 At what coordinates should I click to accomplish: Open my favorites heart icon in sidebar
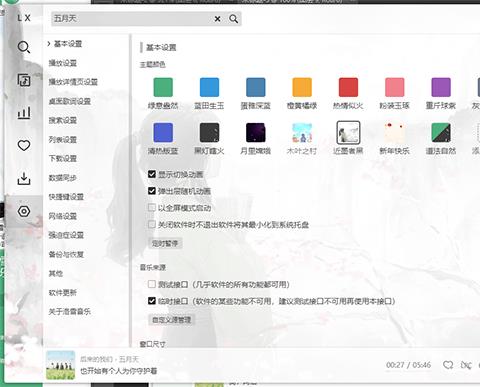click(24, 145)
